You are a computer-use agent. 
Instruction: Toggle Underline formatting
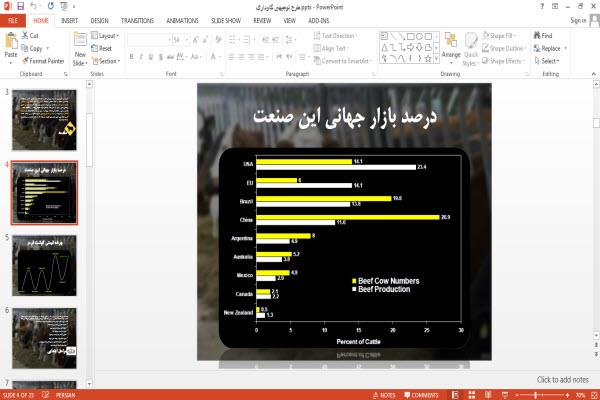pyautogui.click(x=151, y=57)
